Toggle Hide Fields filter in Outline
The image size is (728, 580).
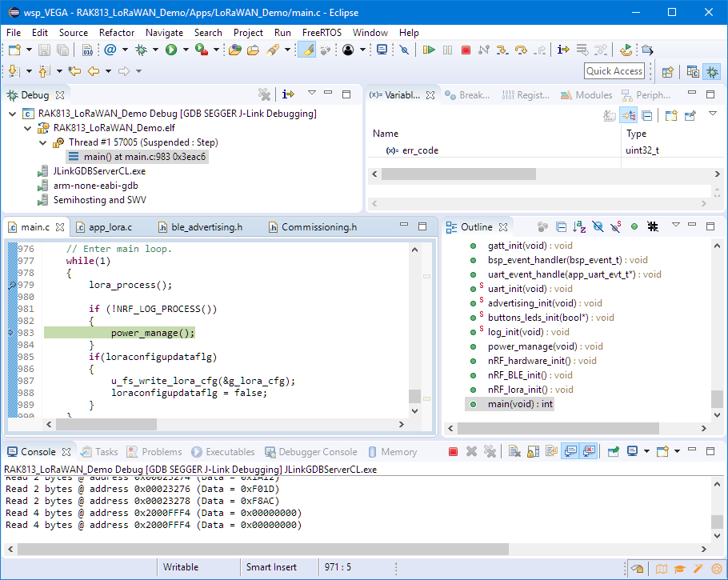[x=597, y=227]
